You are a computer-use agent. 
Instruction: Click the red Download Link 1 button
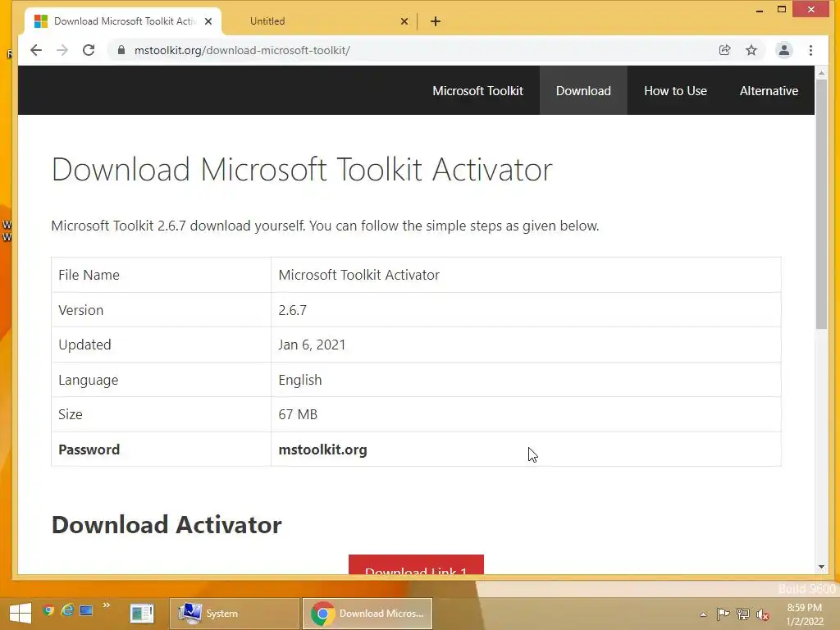[x=416, y=564]
